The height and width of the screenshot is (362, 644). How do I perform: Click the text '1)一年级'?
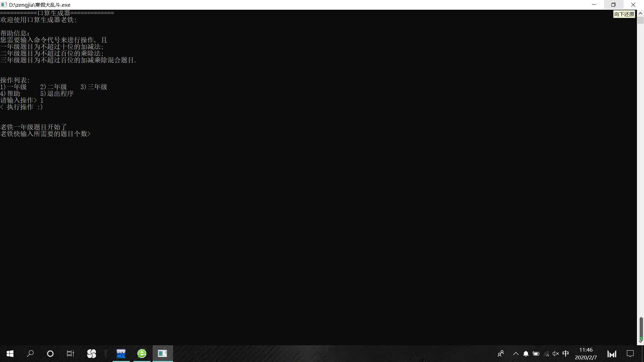[13, 87]
